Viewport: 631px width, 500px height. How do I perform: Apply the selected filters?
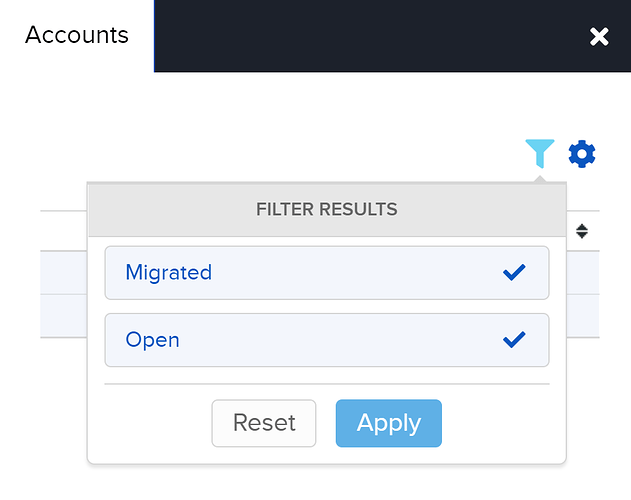(389, 423)
